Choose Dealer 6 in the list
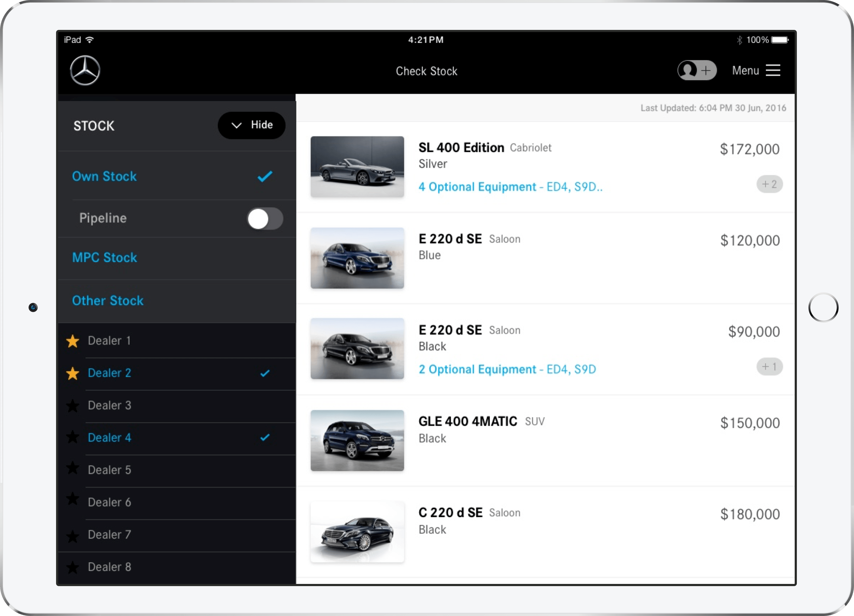 click(109, 503)
